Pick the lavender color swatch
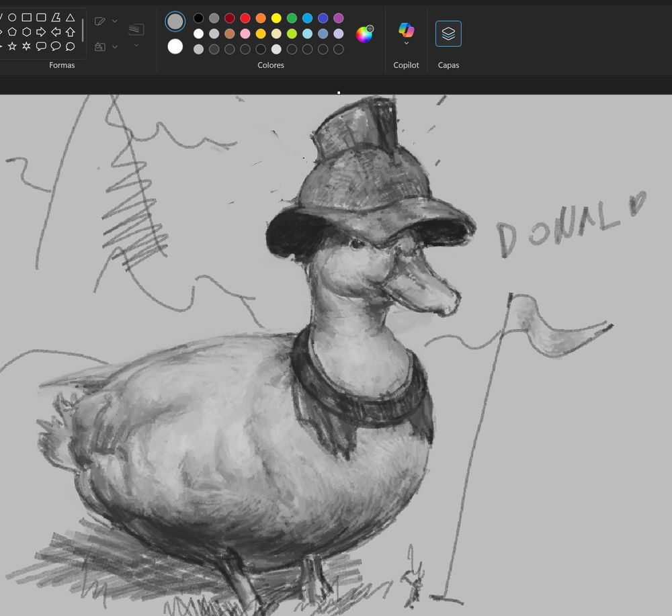Image resolution: width=672 pixels, height=616 pixels. [339, 34]
